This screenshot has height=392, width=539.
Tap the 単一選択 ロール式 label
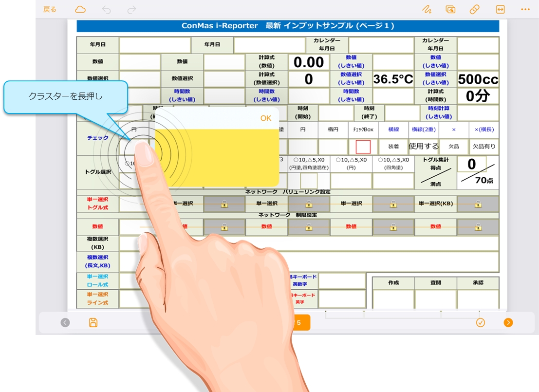[x=98, y=280]
